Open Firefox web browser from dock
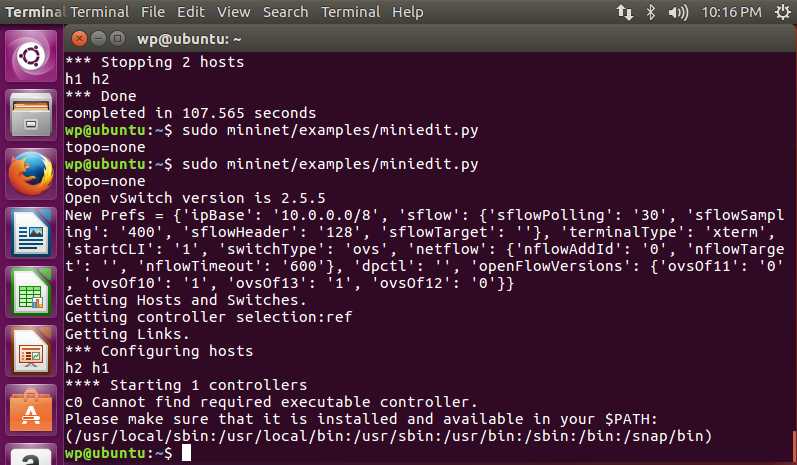Image resolution: width=797 pixels, height=465 pixels. [31, 174]
